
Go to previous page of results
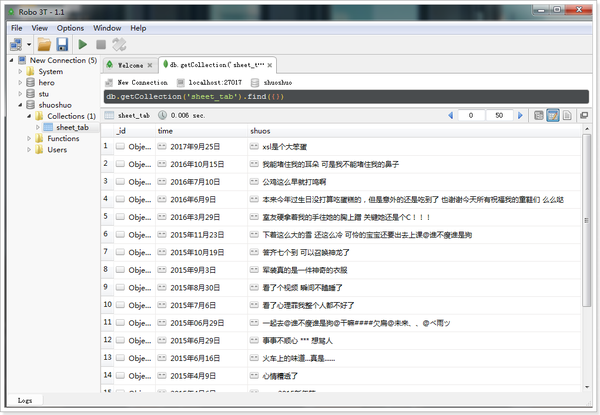(x=450, y=115)
